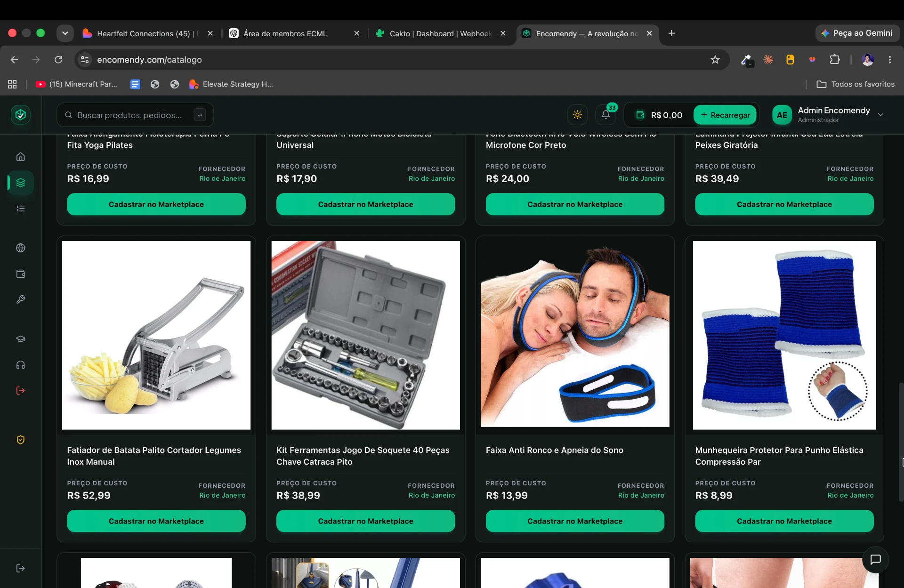Viewport: 904px width, 588px height.
Task: Open the Chrome profile avatar
Action: click(868, 60)
